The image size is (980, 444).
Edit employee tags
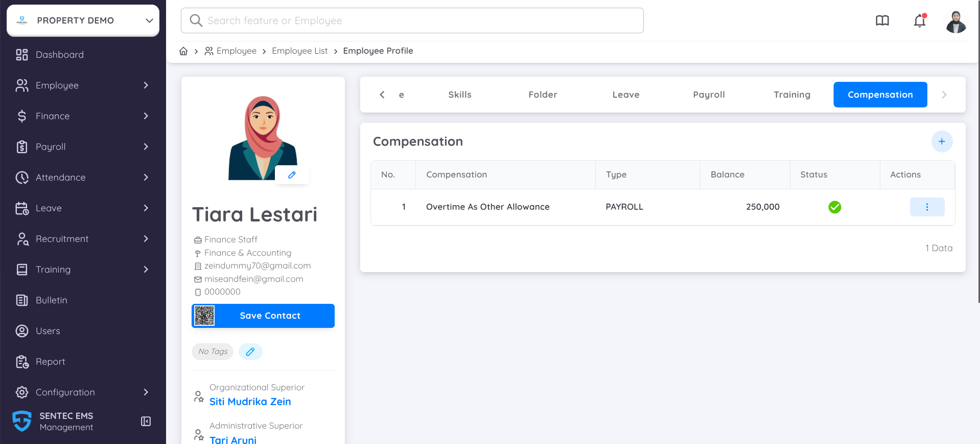(250, 352)
